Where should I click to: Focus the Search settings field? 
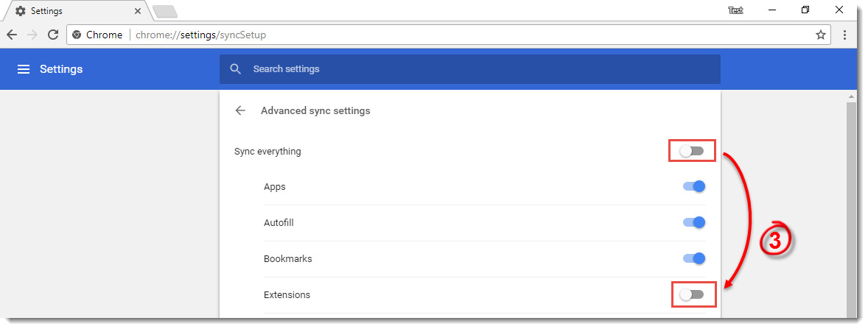(x=472, y=69)
